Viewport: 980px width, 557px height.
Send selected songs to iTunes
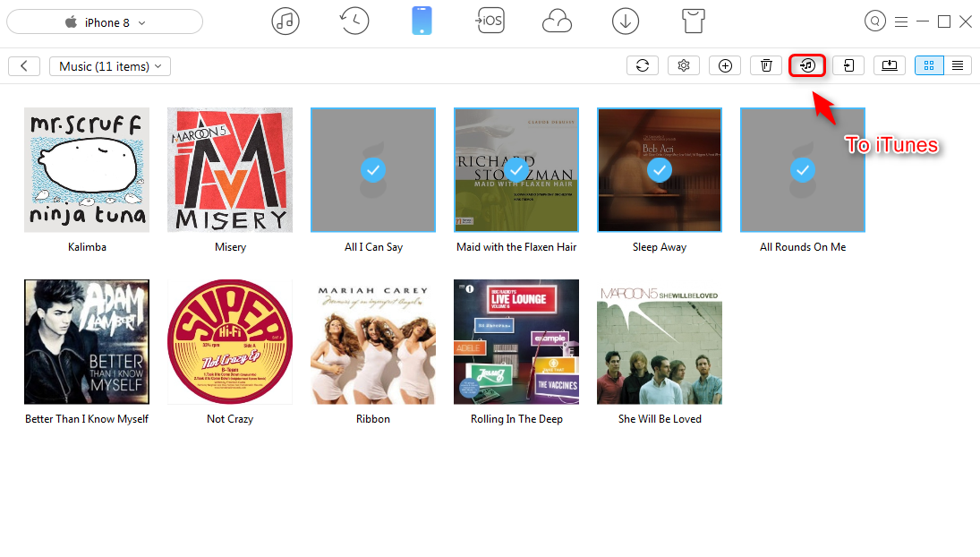point(807,65)
